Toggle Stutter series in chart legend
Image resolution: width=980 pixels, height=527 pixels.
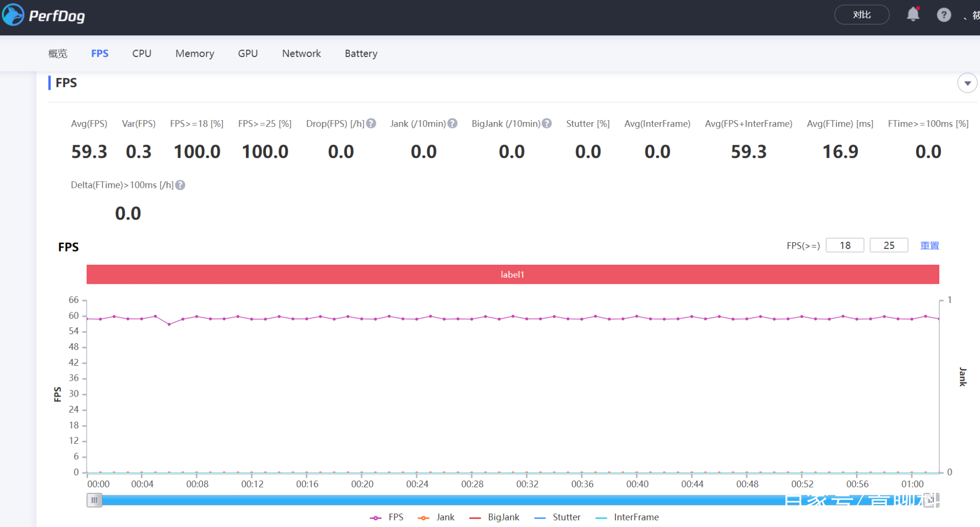[x=557, y=517]
